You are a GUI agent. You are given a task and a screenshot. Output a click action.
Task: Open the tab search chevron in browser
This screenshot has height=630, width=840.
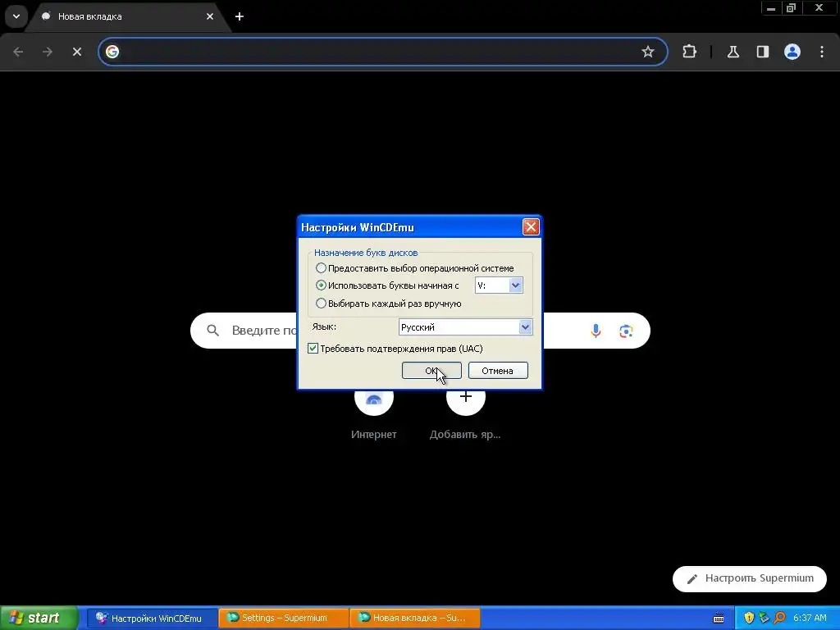click(16, 16)
